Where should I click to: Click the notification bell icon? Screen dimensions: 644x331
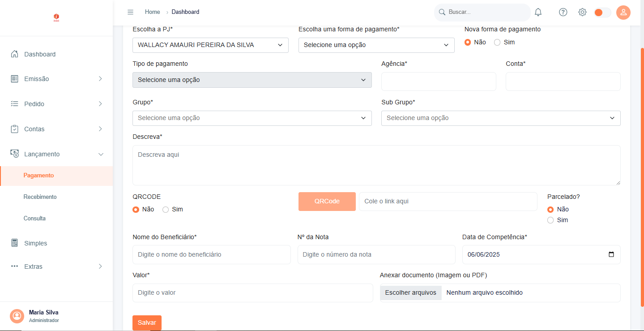(538, 12)
